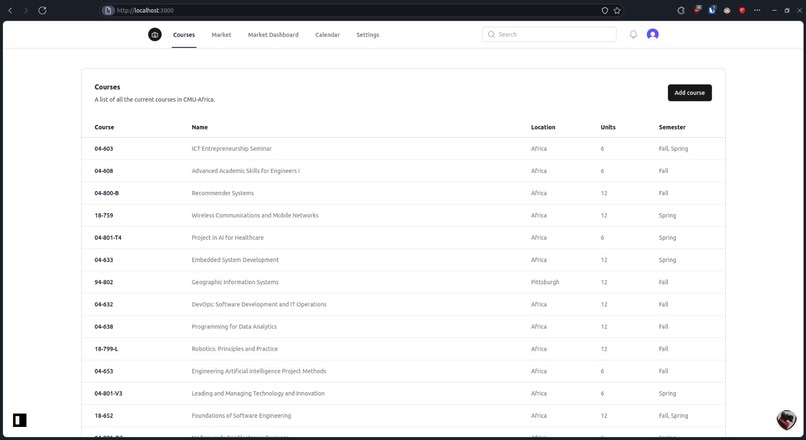Open the Settings tab
The height and width of the screenshot is (440, 806).
[x=368, y=35]
